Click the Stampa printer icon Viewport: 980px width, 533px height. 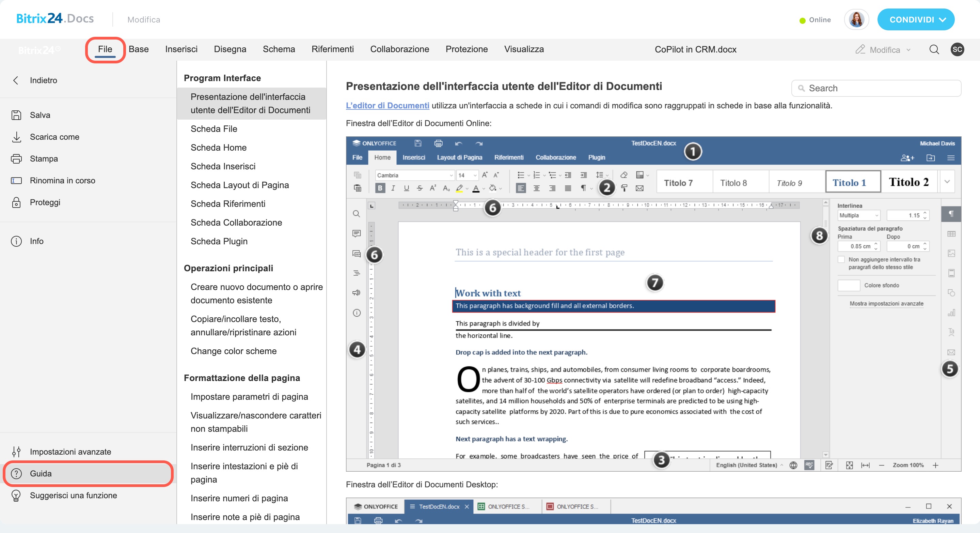[x=16, y=159]
